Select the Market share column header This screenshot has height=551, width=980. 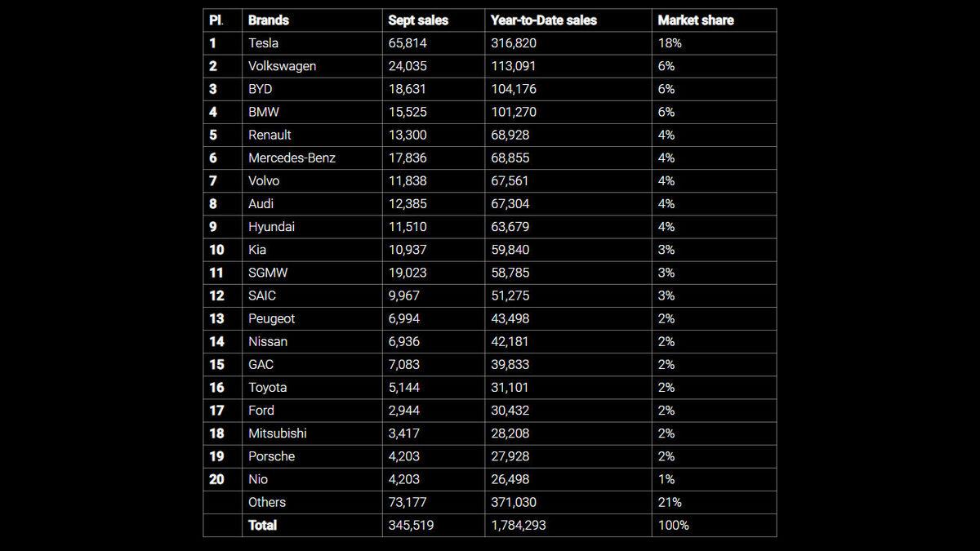[x=696, y=20]
